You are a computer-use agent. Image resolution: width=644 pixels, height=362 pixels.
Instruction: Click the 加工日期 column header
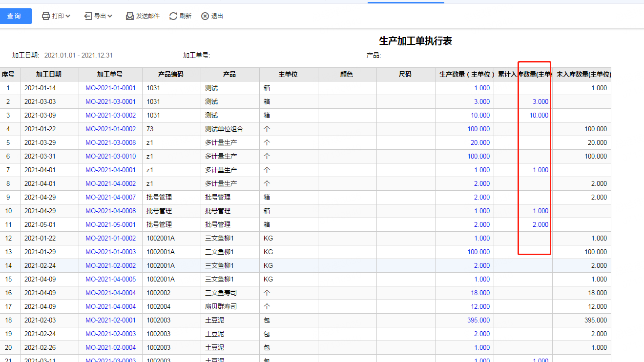pyautogui.click(x=49, y=75)
